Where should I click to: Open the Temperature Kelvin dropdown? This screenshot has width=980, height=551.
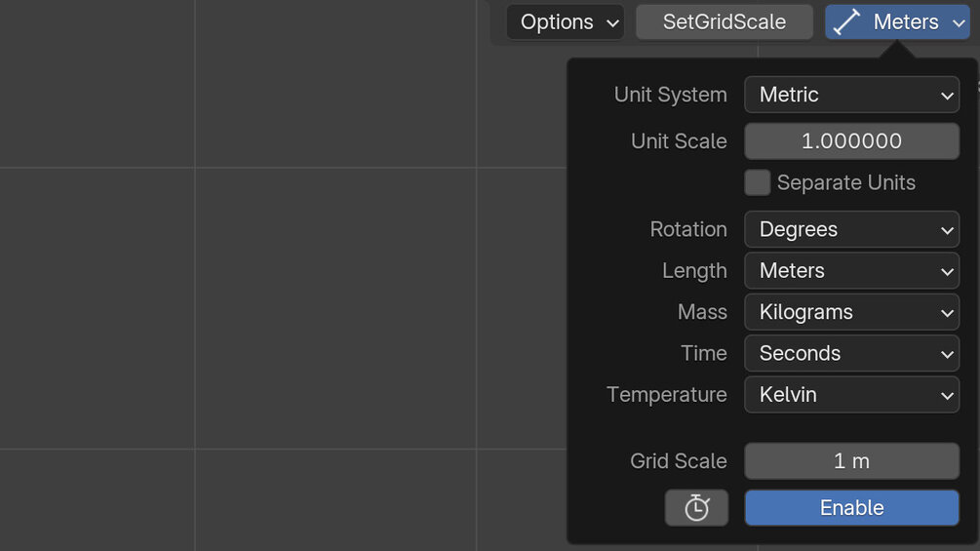pos(851,395)
